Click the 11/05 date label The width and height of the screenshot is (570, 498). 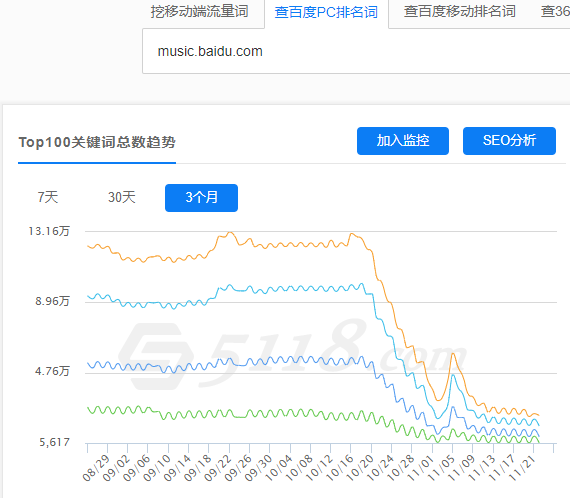pos(441,468)
